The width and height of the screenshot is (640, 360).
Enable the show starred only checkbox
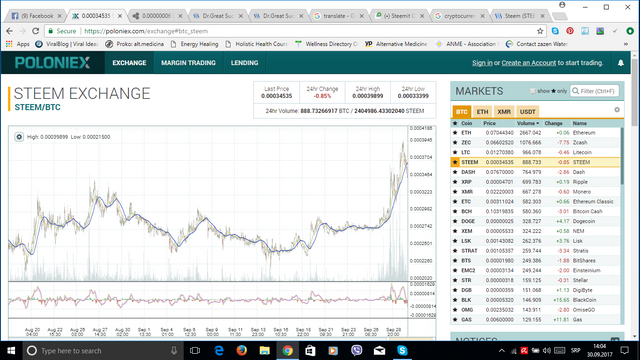[x=532, y=91]
